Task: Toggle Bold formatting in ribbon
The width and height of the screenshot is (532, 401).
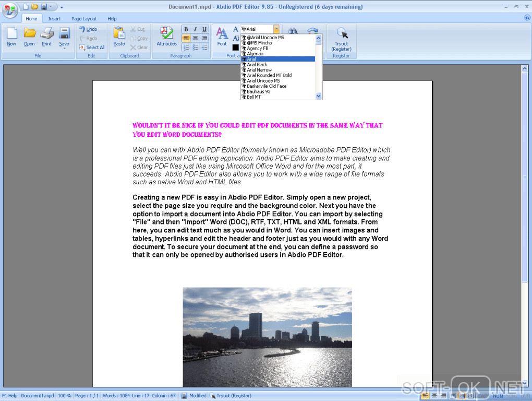Action: tap(186, 29)
